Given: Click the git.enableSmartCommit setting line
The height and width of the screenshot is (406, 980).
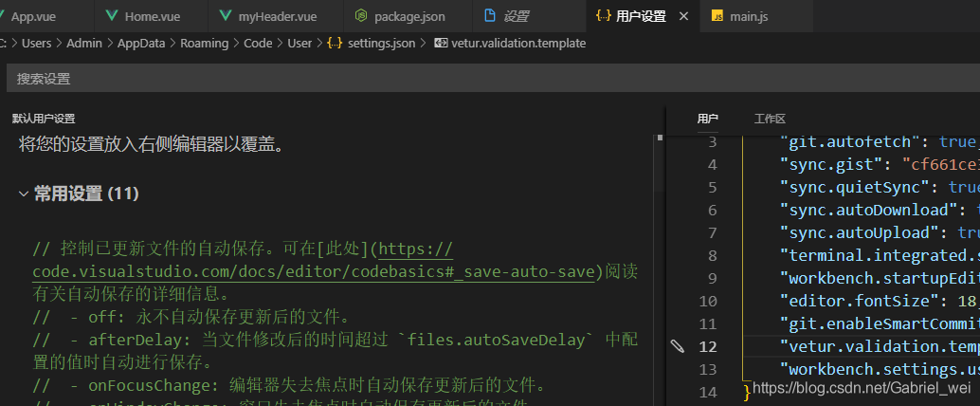Looking at the screenshot, I should (880, 323).
